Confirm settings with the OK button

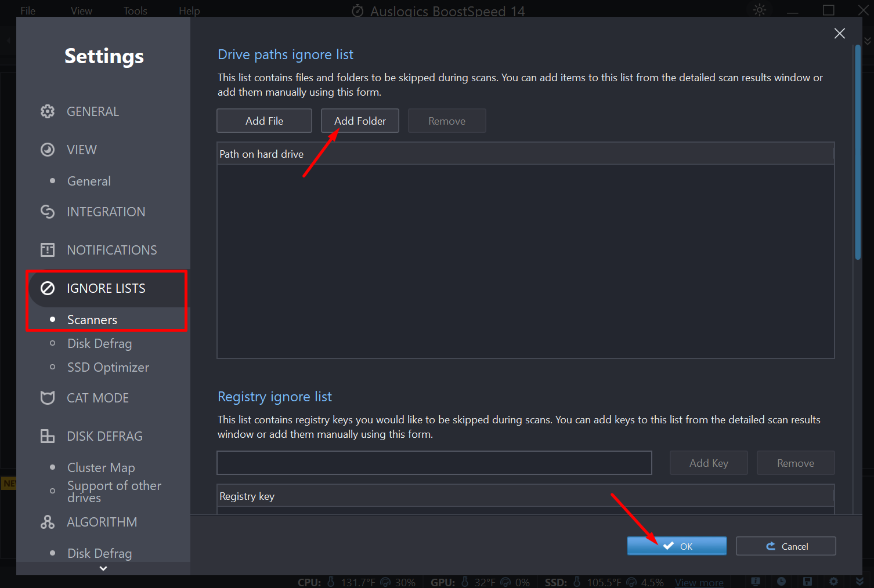point(677,546)
